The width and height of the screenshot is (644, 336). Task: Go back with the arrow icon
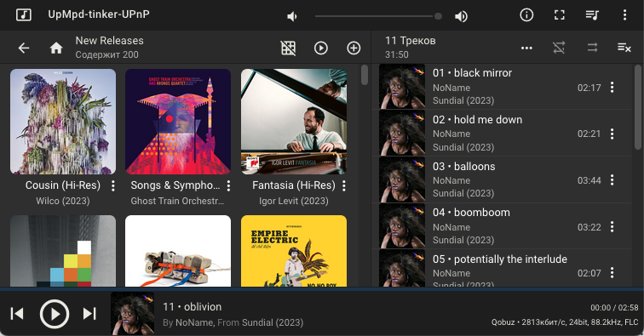(24, 48)
